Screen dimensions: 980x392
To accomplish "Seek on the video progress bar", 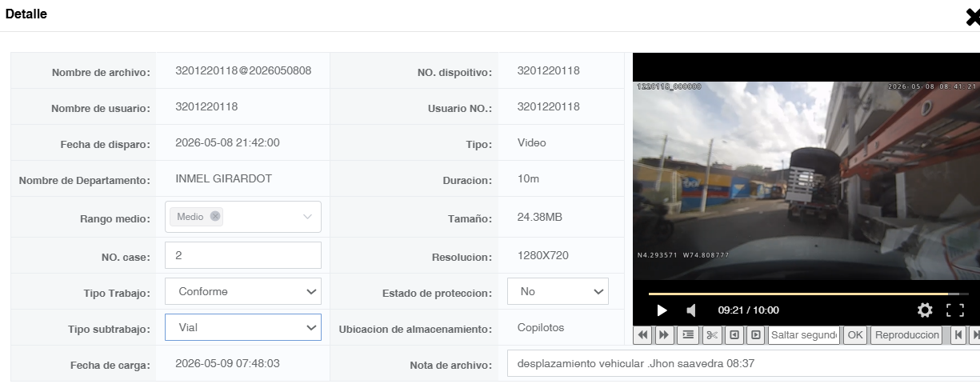I will tap(808, 294).
